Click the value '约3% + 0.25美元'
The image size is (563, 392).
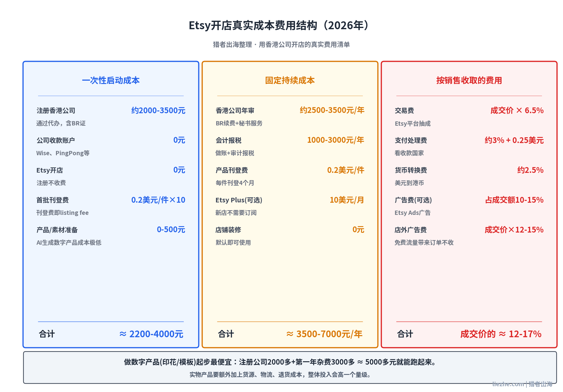click(514, 140)
